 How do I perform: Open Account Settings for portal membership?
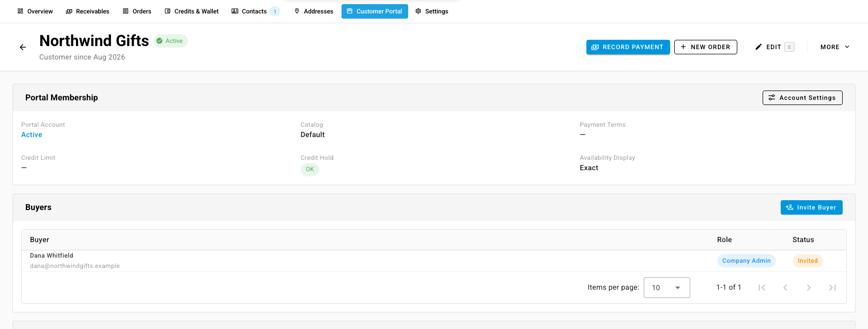pyautogui.click(x=802, y=98)
